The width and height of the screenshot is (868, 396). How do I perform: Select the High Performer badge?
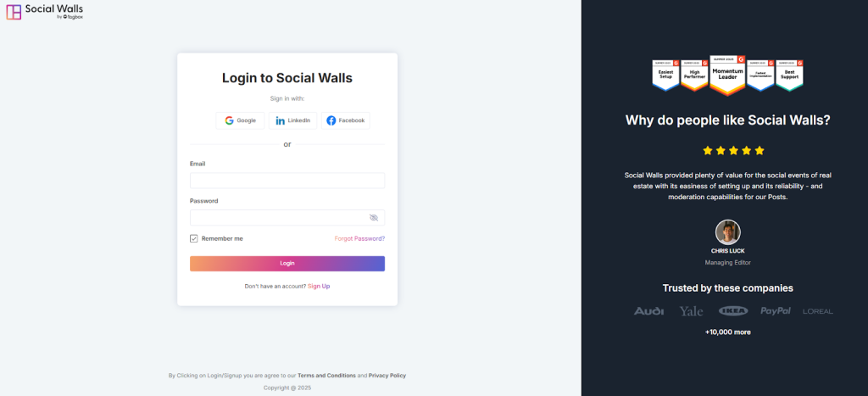tap(694, 75)
